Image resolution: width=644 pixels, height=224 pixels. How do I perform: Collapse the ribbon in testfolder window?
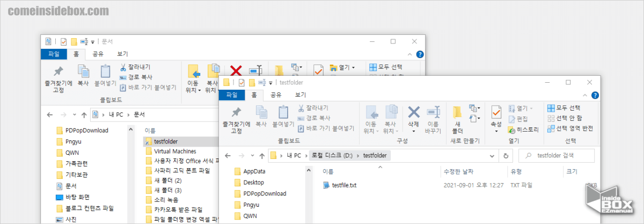(586, 95)
